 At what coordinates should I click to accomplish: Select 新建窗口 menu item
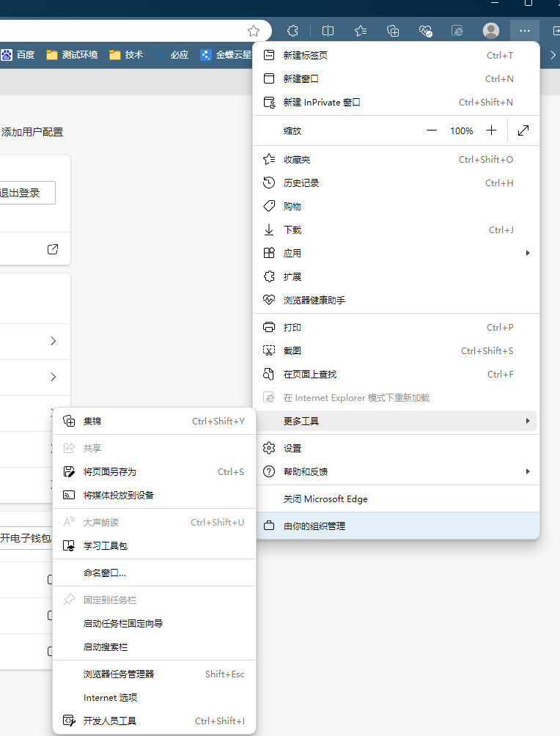pos(396,79)
